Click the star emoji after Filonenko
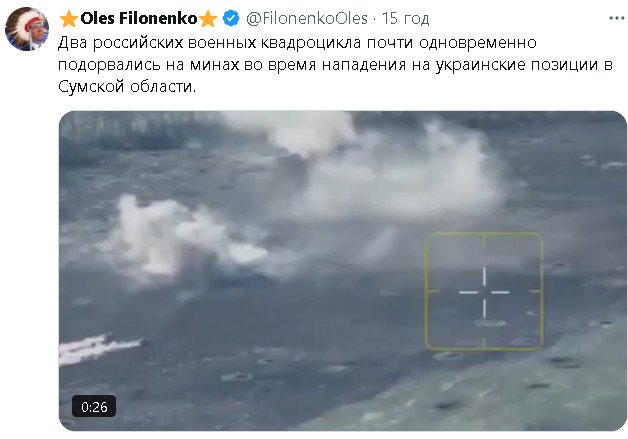The image size is (628, 439). pos(208,19)
